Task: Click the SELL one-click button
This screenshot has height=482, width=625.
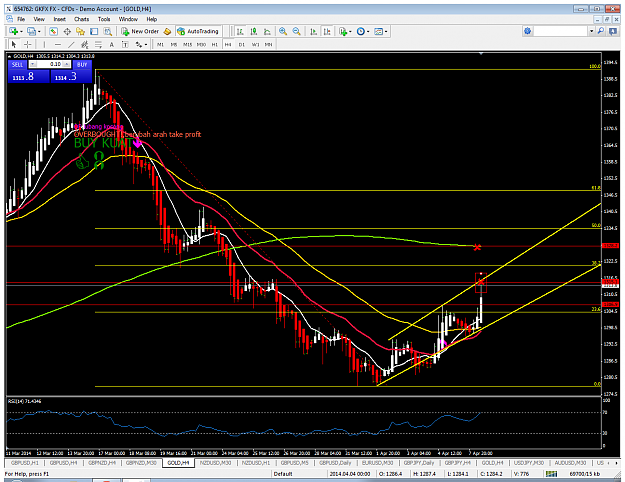Action: coord(18,64)
